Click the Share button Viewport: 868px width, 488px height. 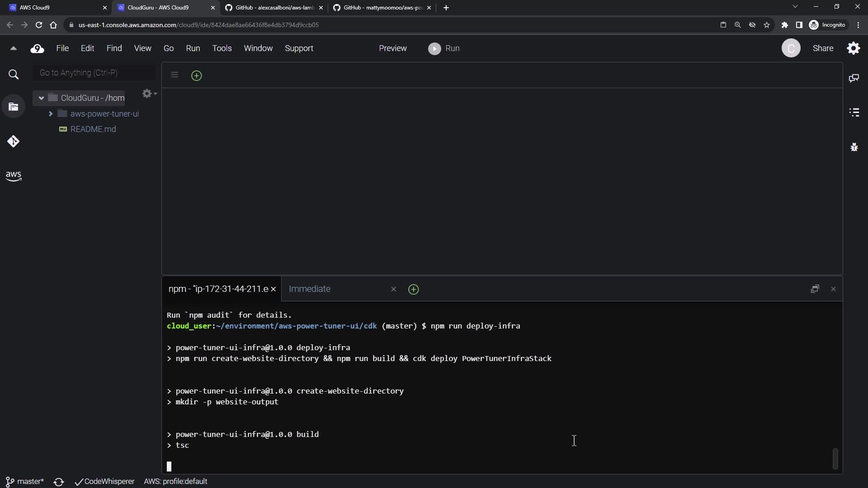point(822,48)
